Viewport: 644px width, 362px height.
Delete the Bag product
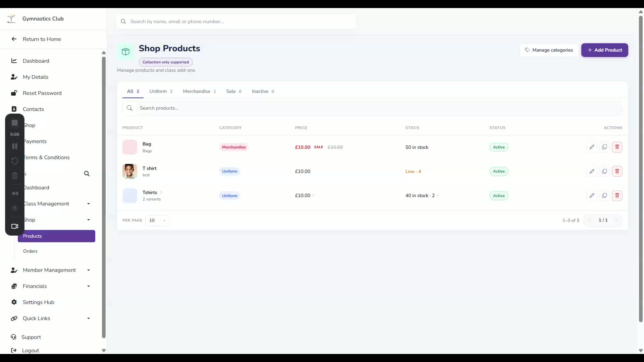click(617, 147)
